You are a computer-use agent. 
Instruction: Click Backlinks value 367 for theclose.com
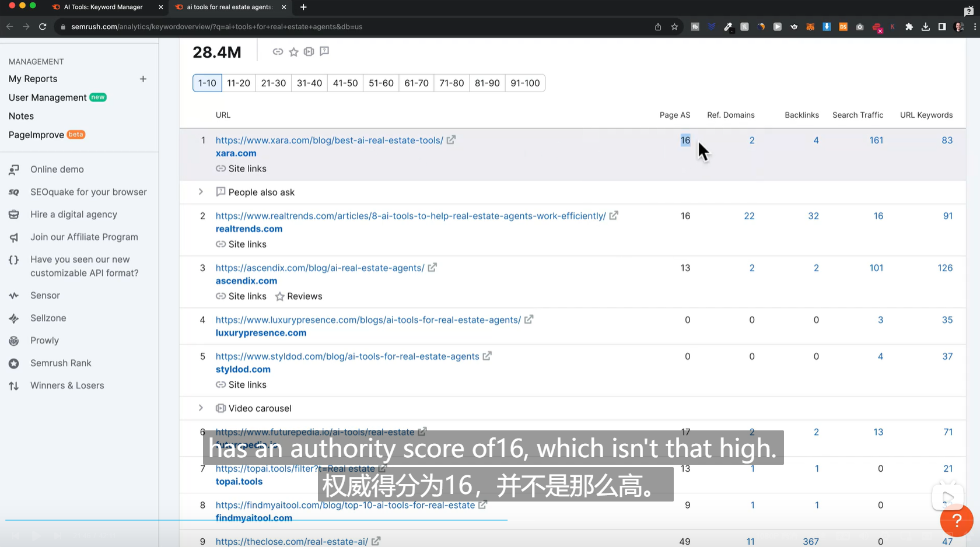pyautogui.click(x=811, y=541)
